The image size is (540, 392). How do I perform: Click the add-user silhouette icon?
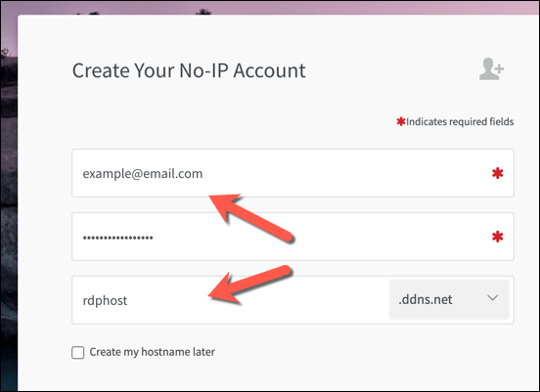[491, 69]
